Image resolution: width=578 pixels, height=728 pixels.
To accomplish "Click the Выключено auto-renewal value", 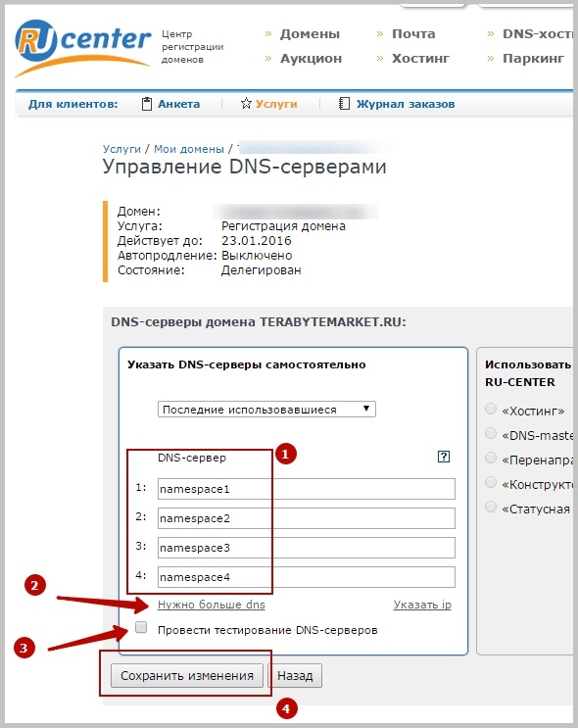I will tap(257, 256).
